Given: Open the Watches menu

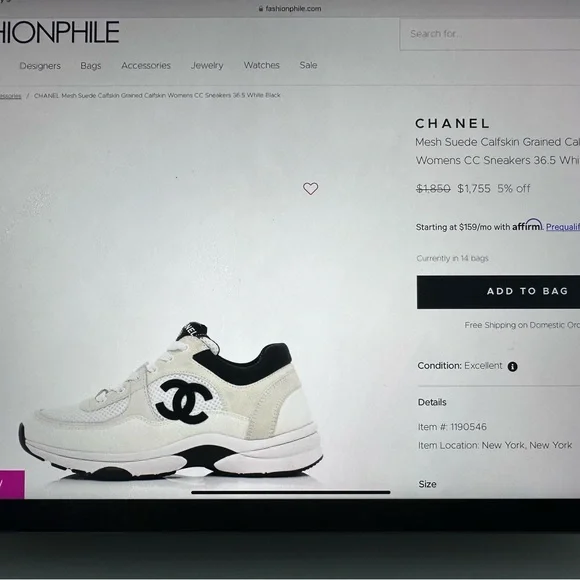Looking at the screenshot, I should (x=262, y=65).
